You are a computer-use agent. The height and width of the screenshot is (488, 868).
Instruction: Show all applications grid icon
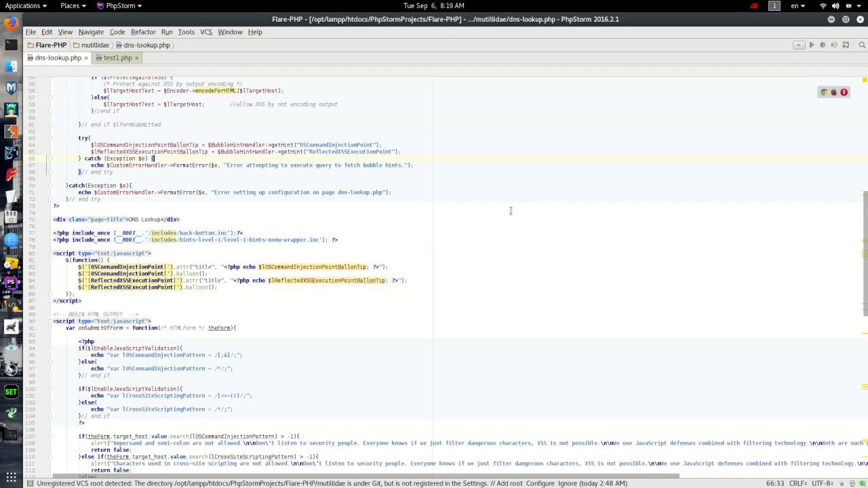point(11,477)
